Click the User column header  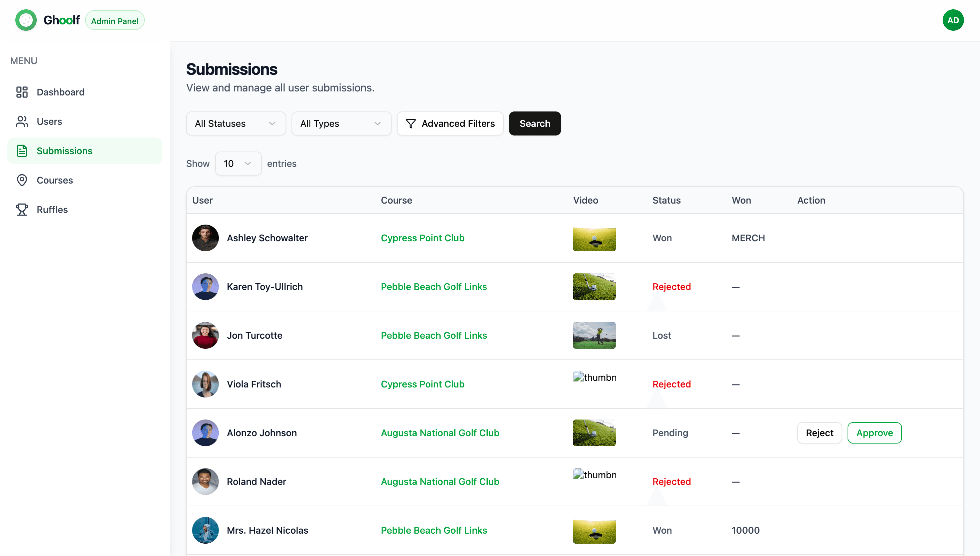click(x=202, y=201)
